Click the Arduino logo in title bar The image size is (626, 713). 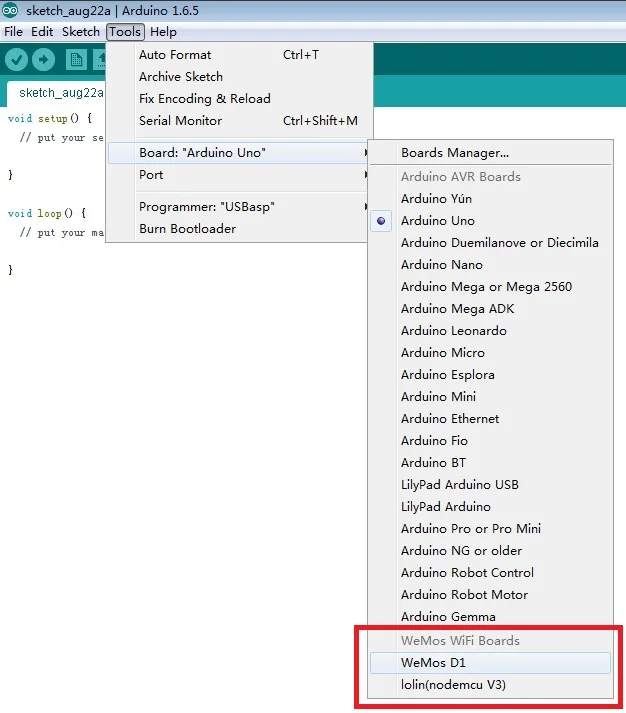pos(10,10)
